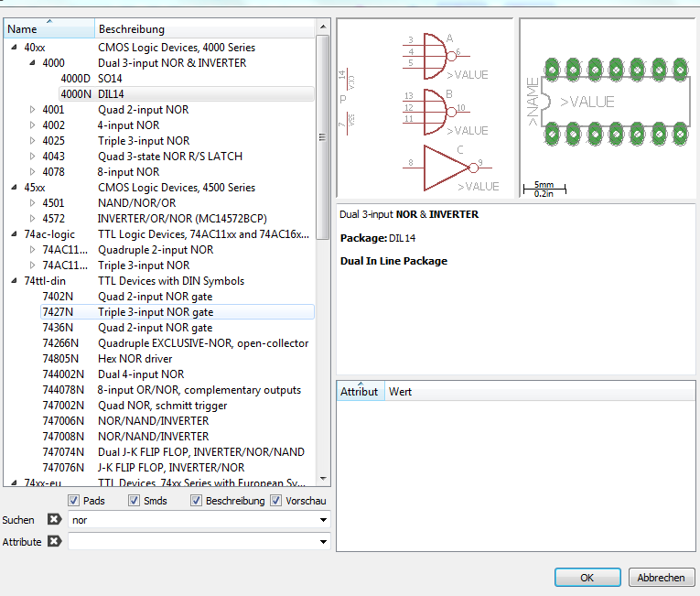
Task: Select the 4501 NAND/NOR/OR row
Action: [178, 203]
